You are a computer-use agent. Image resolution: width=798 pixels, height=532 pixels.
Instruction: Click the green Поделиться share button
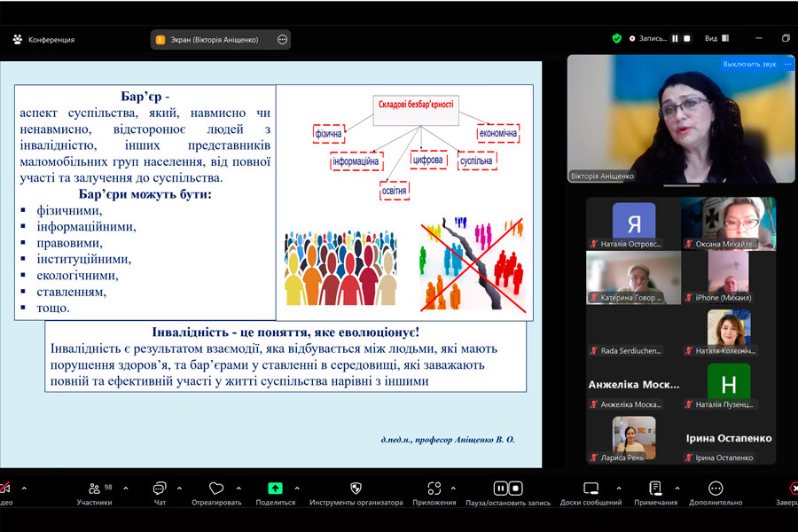point(276,489)
